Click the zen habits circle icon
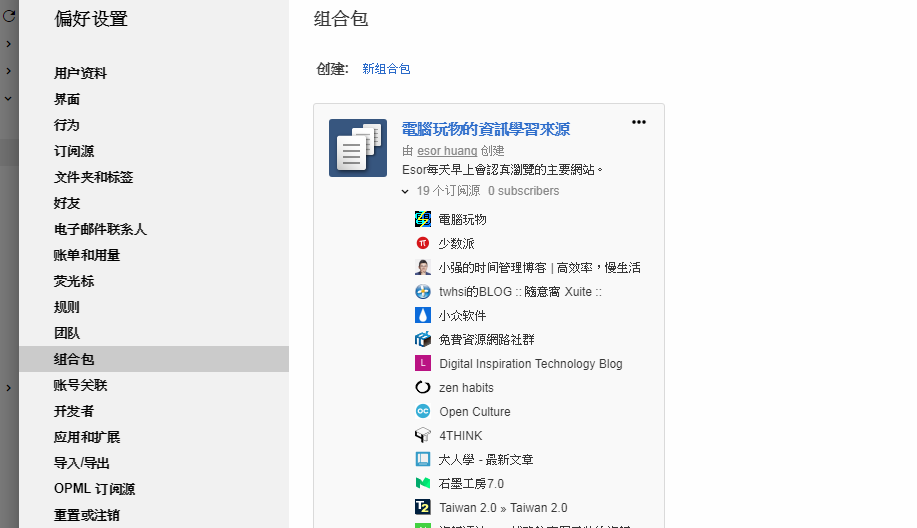Image resolution: width=917 pixels, height=528 pixels. tap(423, 387)
